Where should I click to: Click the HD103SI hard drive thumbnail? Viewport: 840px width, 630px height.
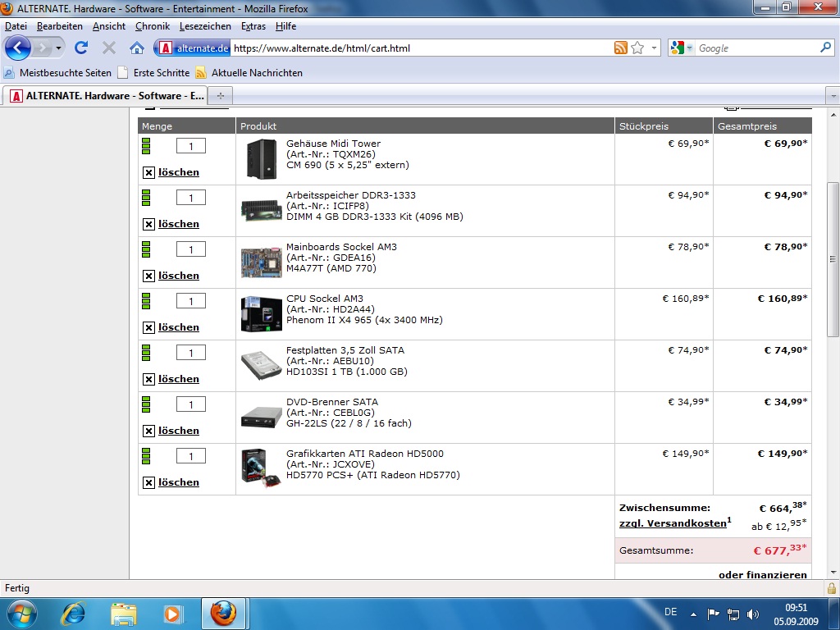261,365
